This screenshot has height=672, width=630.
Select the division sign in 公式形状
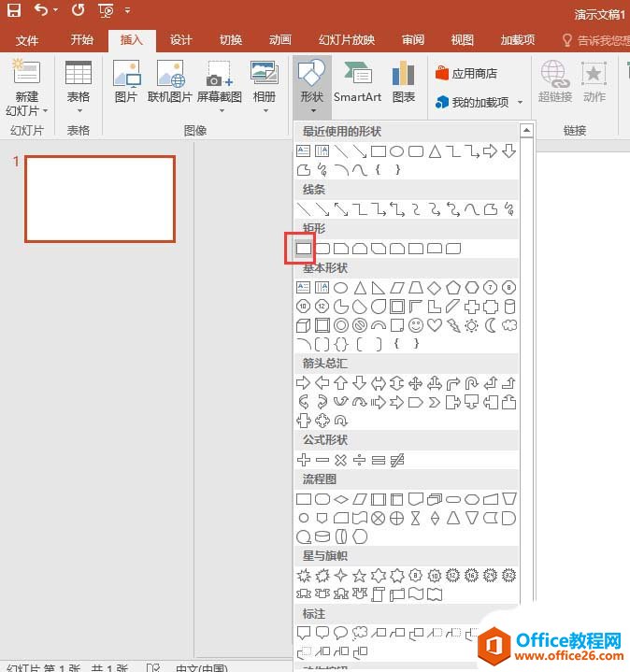pos(359,460)
